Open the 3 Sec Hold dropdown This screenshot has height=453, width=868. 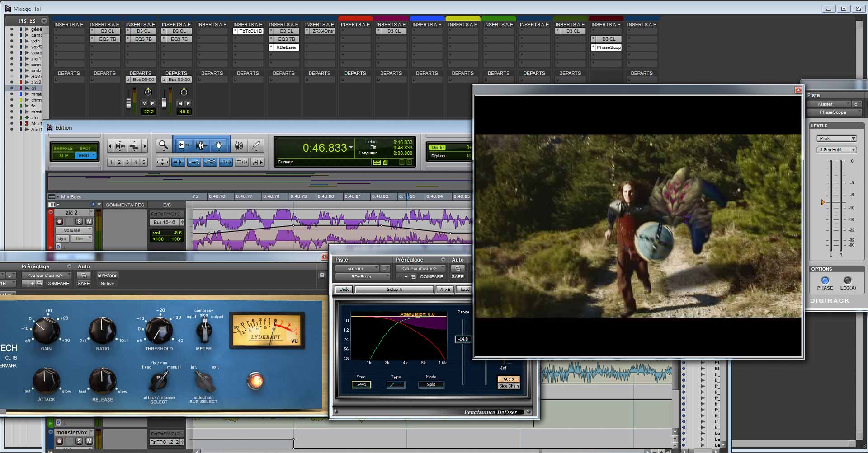[836, 150]
